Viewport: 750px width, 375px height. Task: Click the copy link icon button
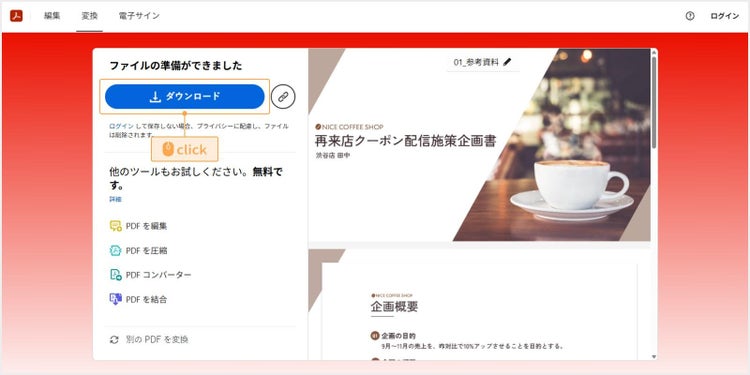(x=283, y=97)
